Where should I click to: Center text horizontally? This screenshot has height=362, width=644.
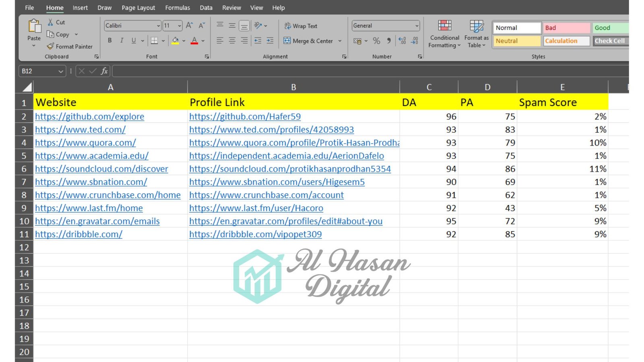tap(232, 41)
